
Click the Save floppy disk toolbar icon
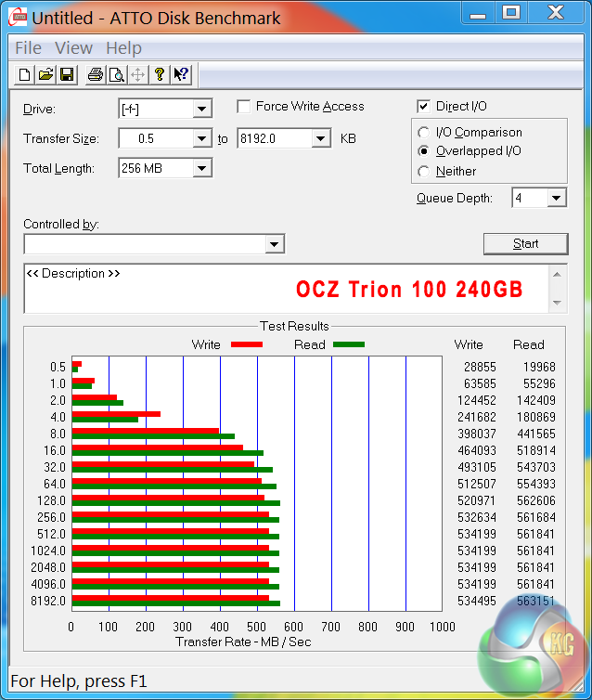67,74
